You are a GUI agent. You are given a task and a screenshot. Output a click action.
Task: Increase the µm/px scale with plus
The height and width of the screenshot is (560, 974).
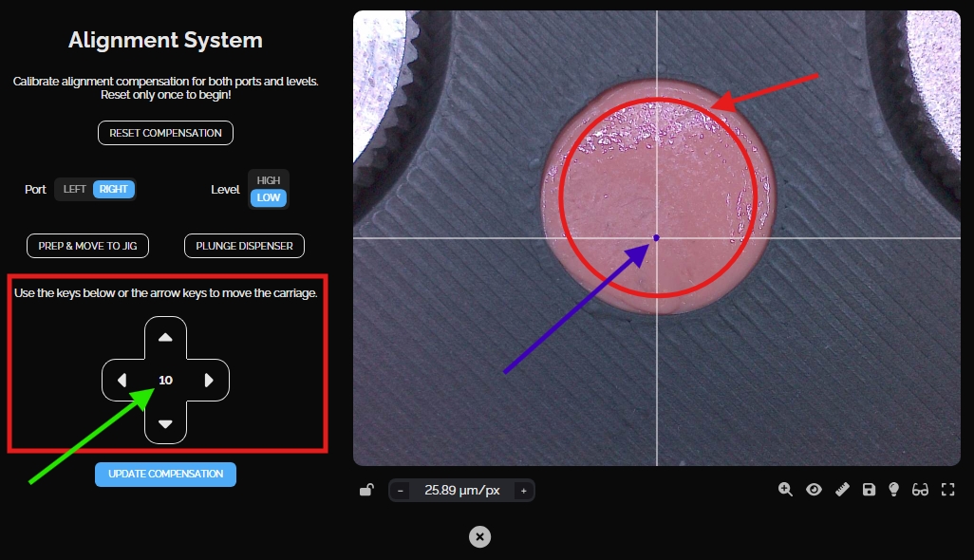coord(522,491)
